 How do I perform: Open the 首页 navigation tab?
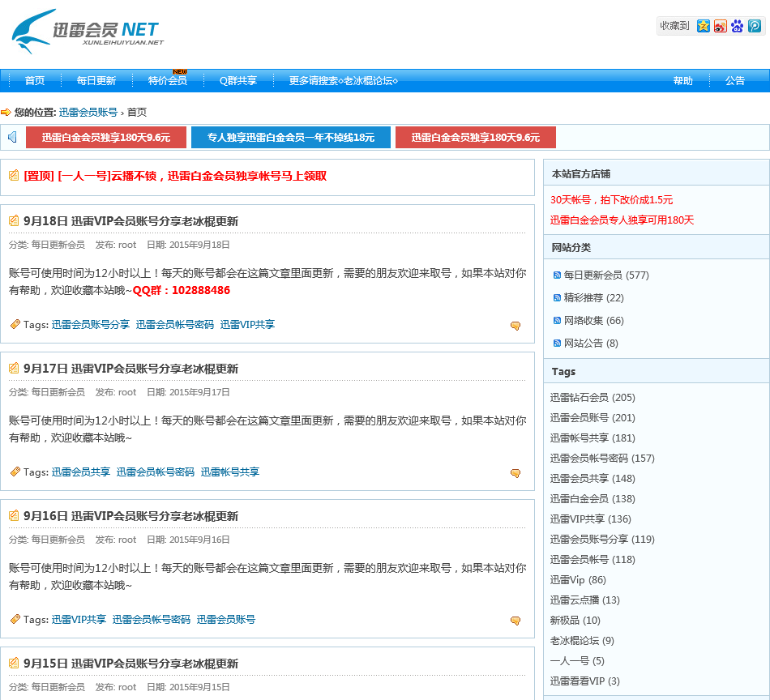34,80
